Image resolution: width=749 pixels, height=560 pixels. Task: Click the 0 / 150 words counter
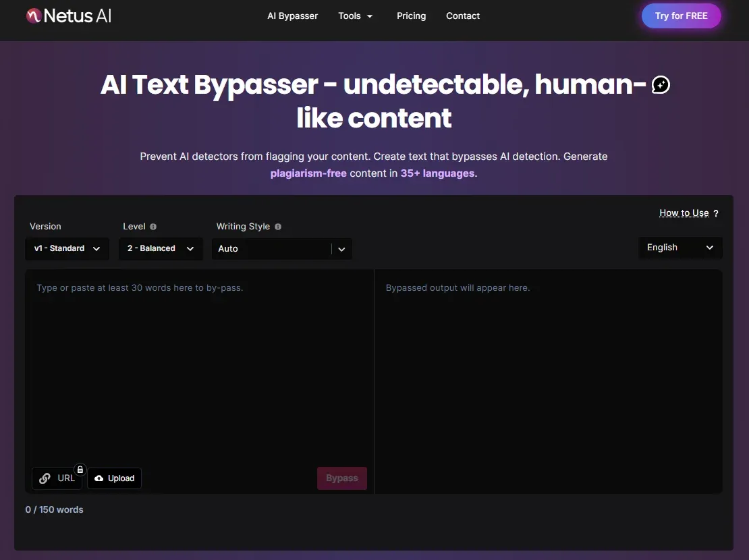coord(55,510)
